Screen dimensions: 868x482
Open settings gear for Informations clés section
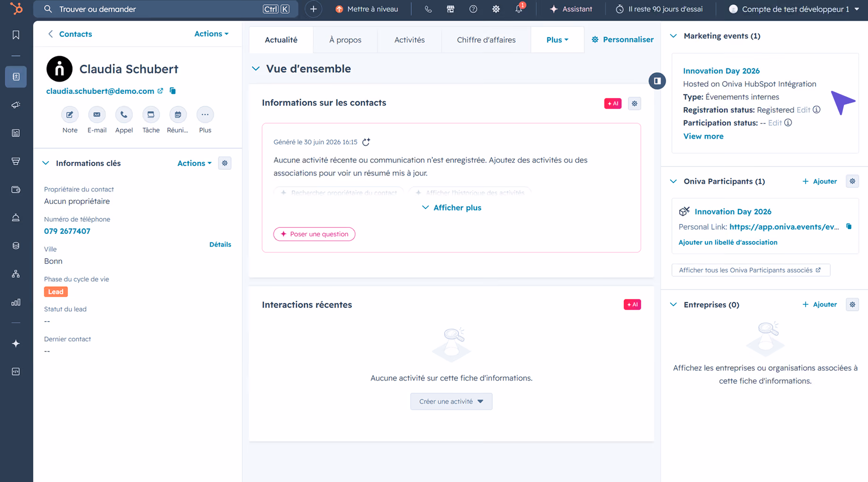pos(225,163)
